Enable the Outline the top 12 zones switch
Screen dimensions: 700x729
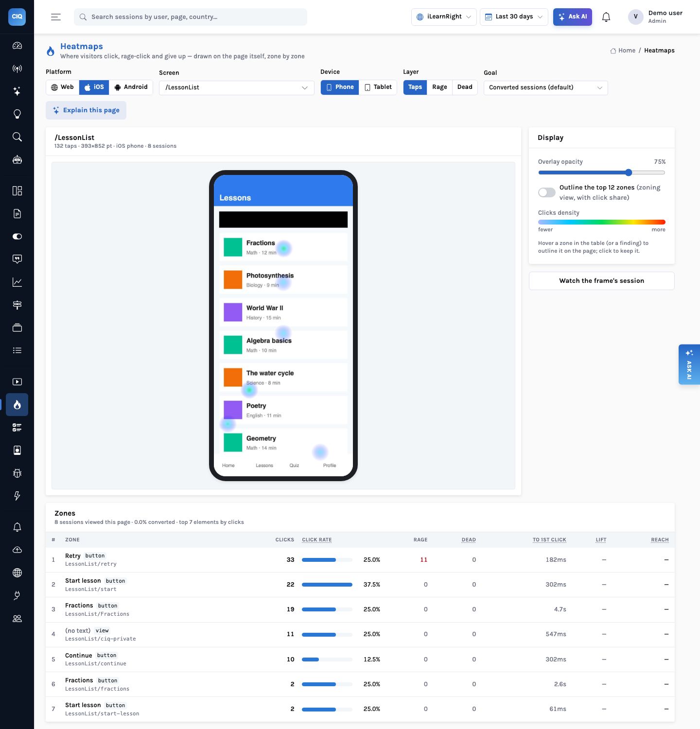click(547, 192)
